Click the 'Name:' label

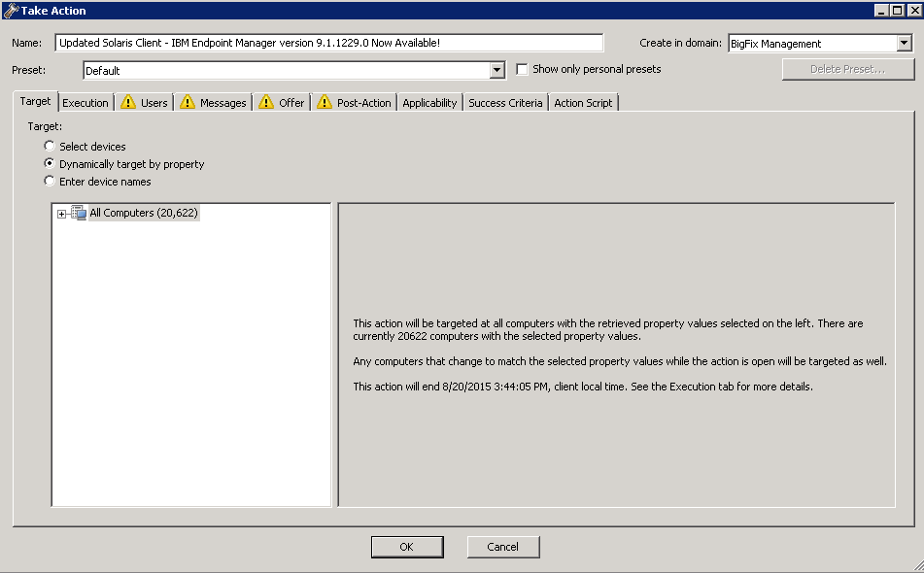(26, 43)
